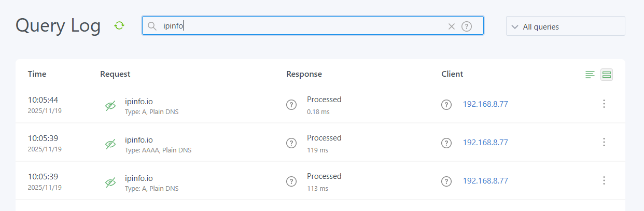Open three-dot menu for last query row
Image resolution: width=644 pixels, height=211 pixels.
(x=604, y=181)
